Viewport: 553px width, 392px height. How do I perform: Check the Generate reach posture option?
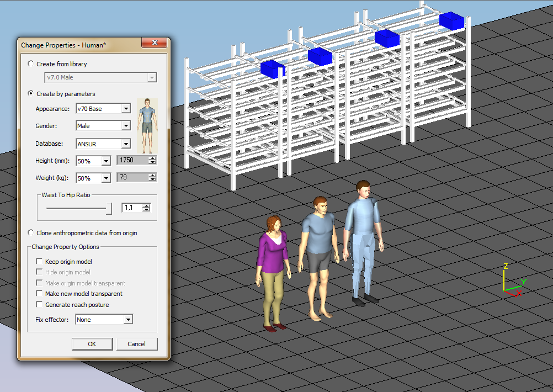click(39, 305)
